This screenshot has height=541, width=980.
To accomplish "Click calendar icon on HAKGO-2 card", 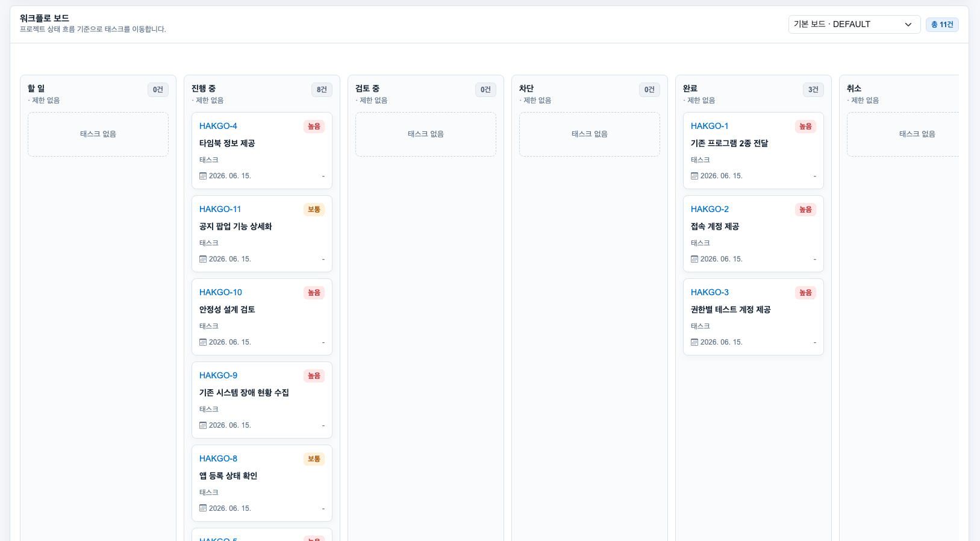I will pyautogui.click(x=694, y=259).
